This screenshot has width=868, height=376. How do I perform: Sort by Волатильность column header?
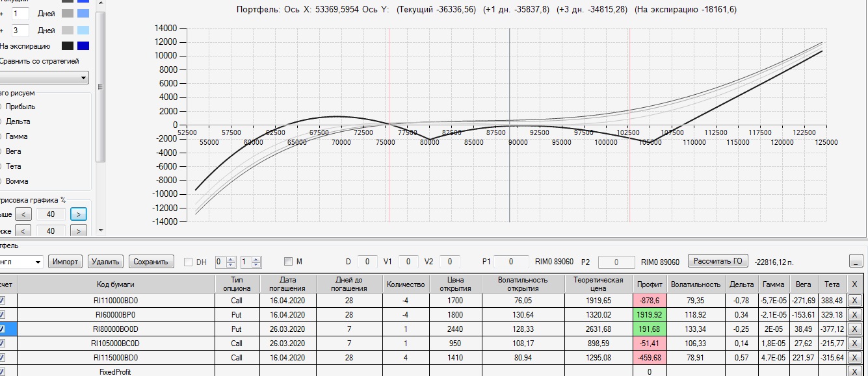coord(696,284)
